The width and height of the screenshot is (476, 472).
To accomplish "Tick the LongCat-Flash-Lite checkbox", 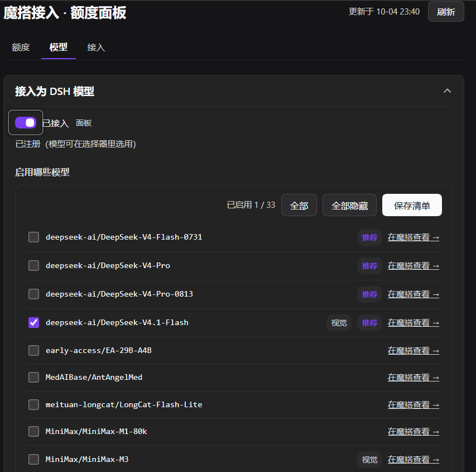I will 33,405.
